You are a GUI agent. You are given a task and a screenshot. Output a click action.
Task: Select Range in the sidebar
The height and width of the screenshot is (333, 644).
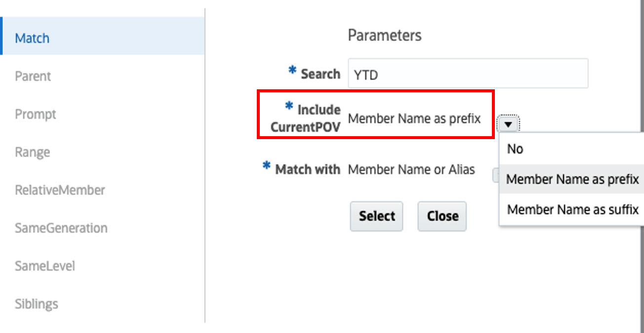[x=32, y=151]
